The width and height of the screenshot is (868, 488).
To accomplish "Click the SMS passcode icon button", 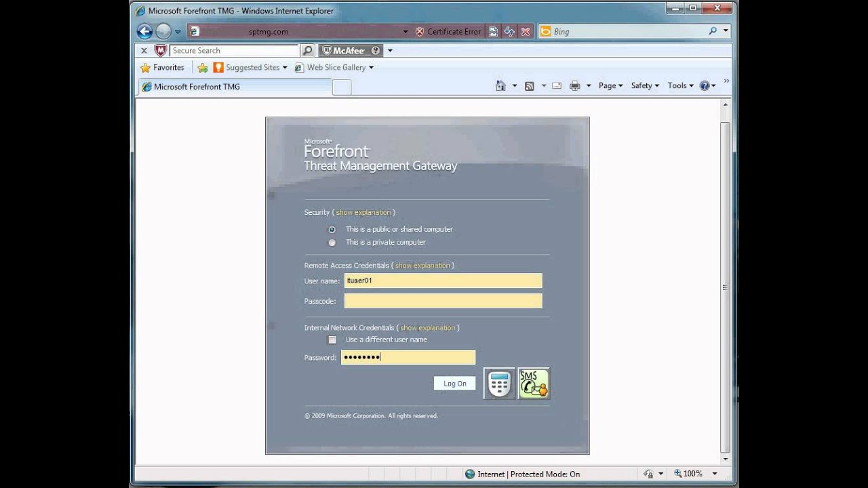I will (534, 384).
